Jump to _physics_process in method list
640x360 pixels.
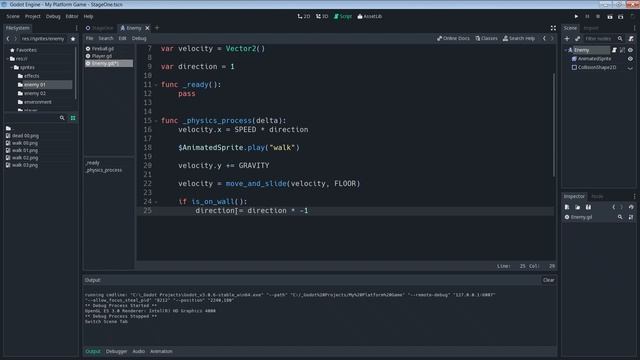click(104, 170)
